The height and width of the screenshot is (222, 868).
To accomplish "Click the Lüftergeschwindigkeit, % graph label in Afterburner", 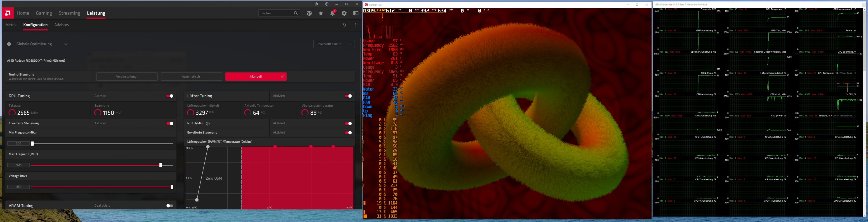I will tap(773, 73).
